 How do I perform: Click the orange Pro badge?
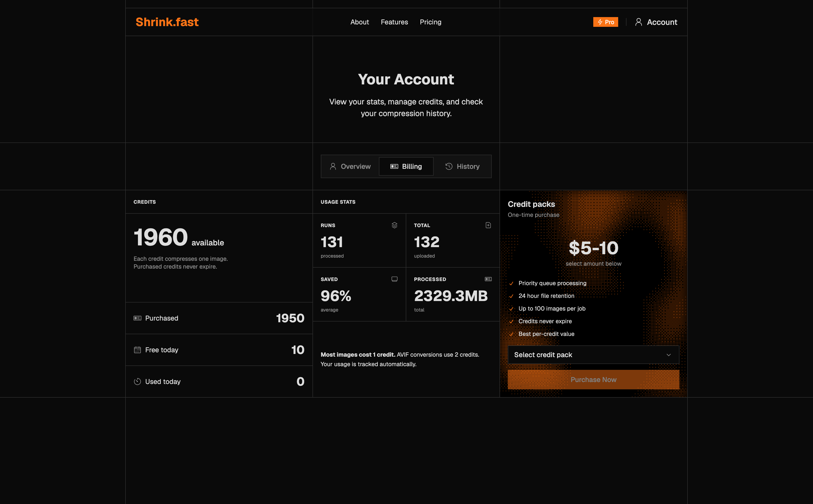point(605,22)
